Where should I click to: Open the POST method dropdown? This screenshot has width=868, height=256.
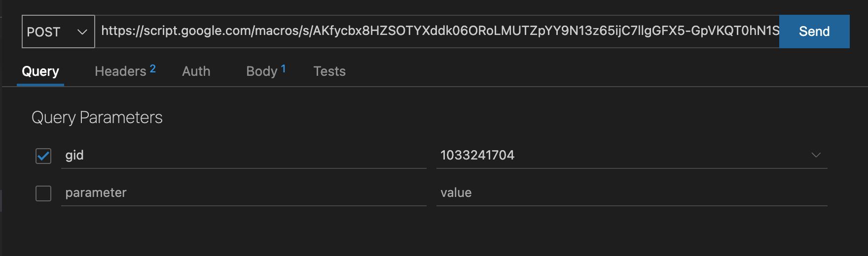[x=58, y=32]
